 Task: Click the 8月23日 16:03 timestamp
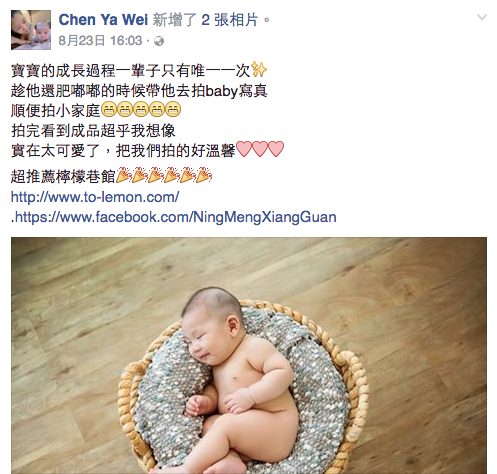point(100,41)
